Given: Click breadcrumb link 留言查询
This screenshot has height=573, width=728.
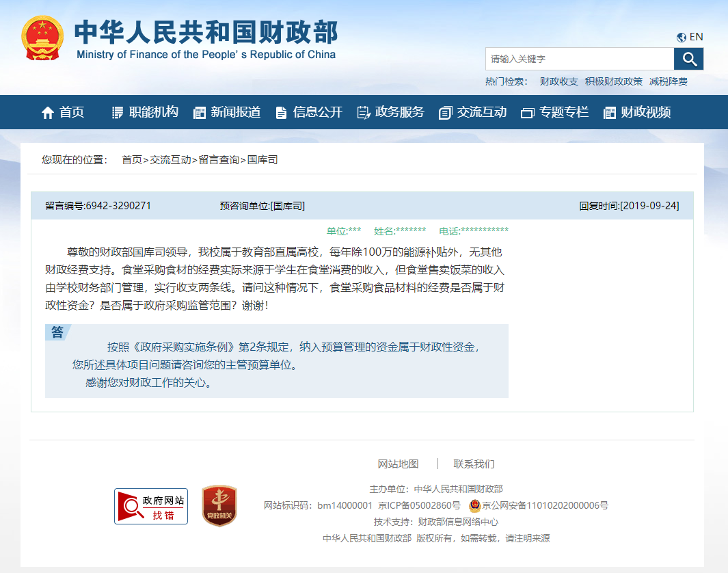Looking at the screenshot, I should [x=219, y=160].
